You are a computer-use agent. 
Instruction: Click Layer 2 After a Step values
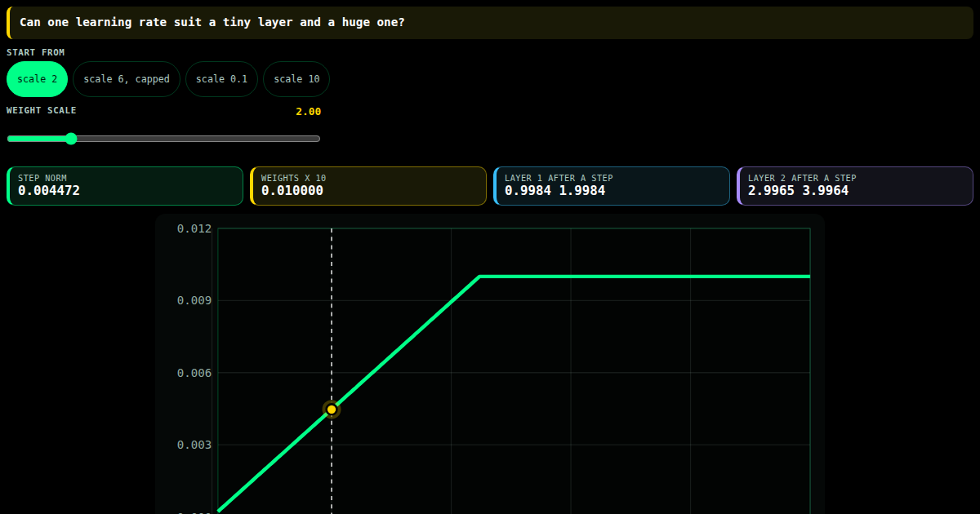[798, 191]
